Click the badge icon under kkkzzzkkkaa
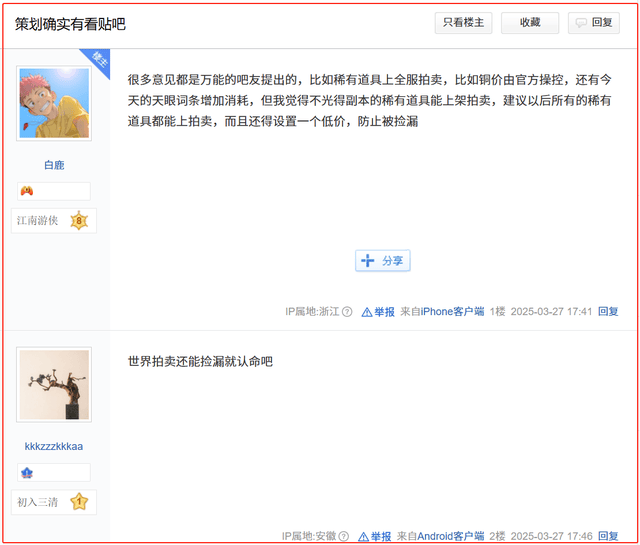The width and height of the screenshot is (640, 545). pos(27,473)
